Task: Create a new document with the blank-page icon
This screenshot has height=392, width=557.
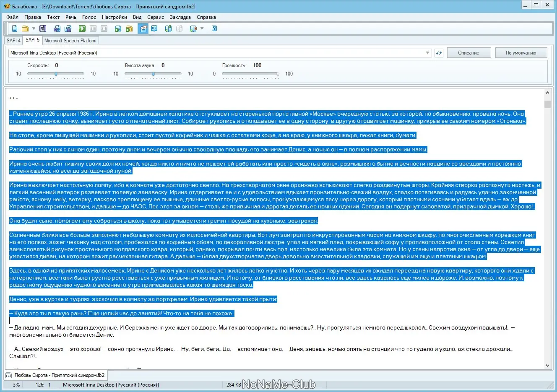Action: point(15,29)
